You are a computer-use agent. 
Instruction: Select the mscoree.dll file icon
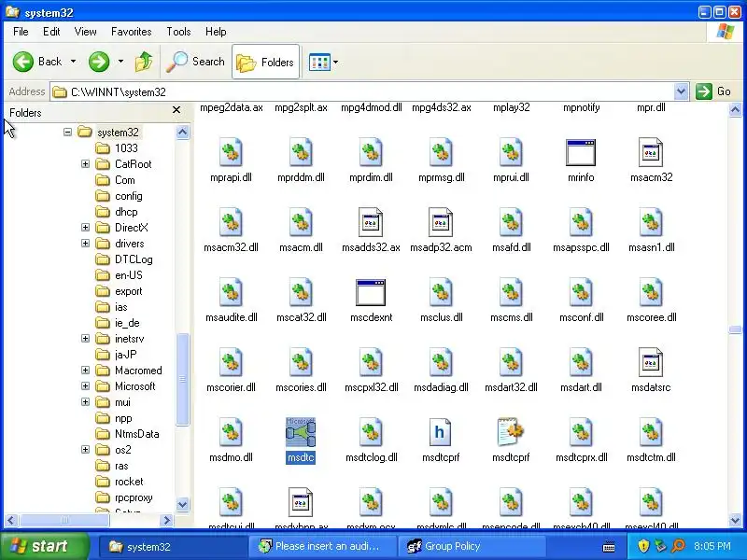click(651, 292)
